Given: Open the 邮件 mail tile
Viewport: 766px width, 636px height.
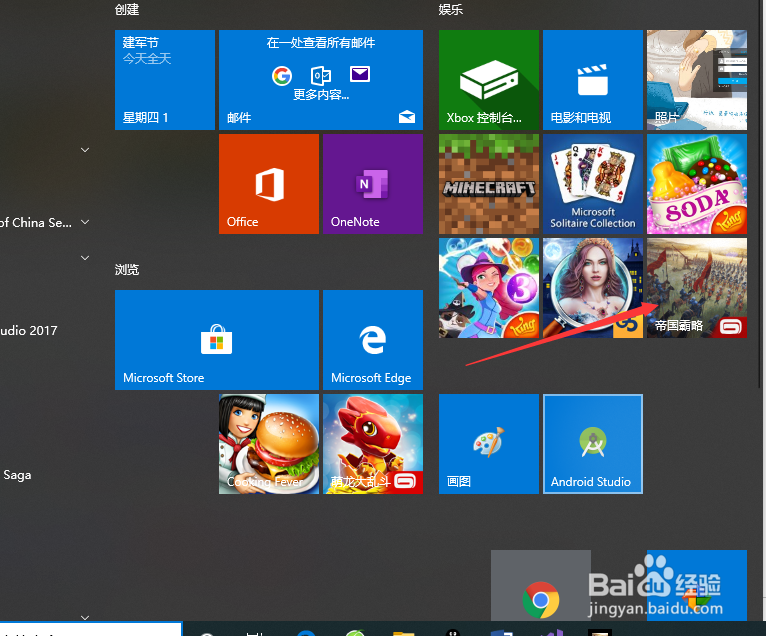Looking at the screenshot, I should [321, 80].
